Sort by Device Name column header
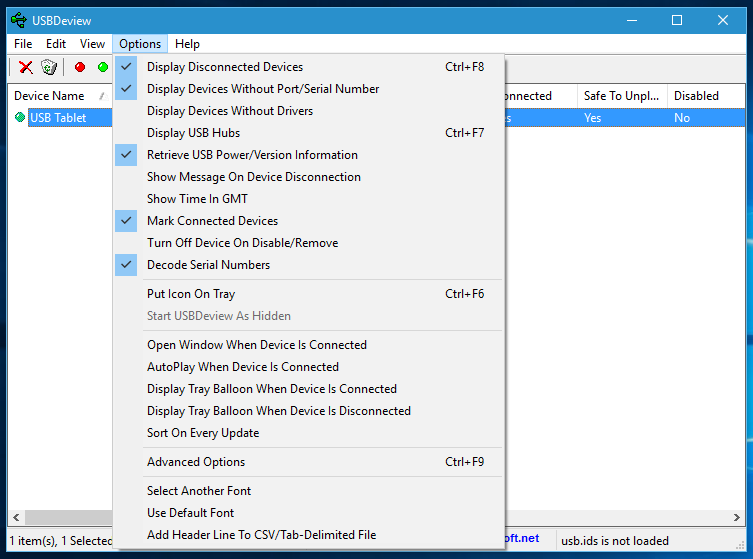This screenshot has width=753, height=559. (60, 96)
